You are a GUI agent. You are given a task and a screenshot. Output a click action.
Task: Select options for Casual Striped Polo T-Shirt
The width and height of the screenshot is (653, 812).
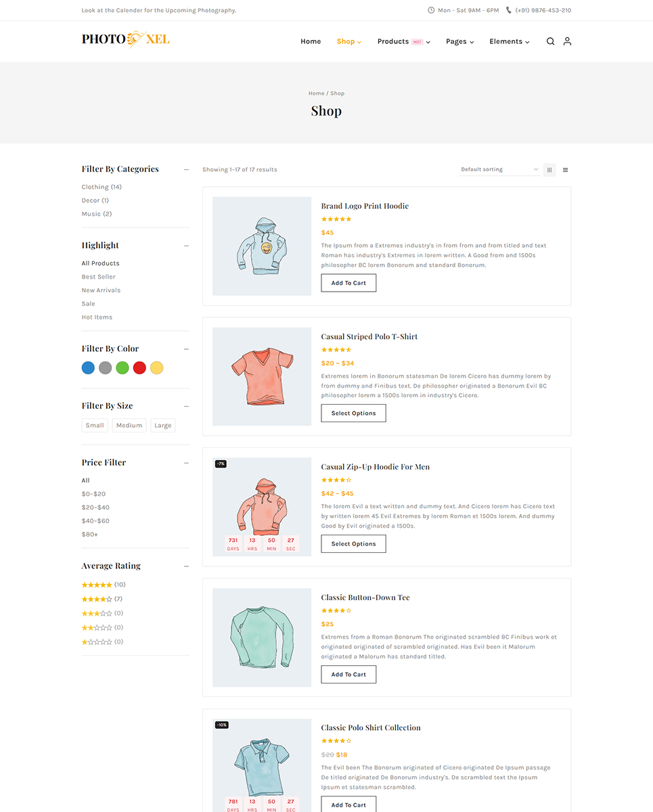point(353,413)
